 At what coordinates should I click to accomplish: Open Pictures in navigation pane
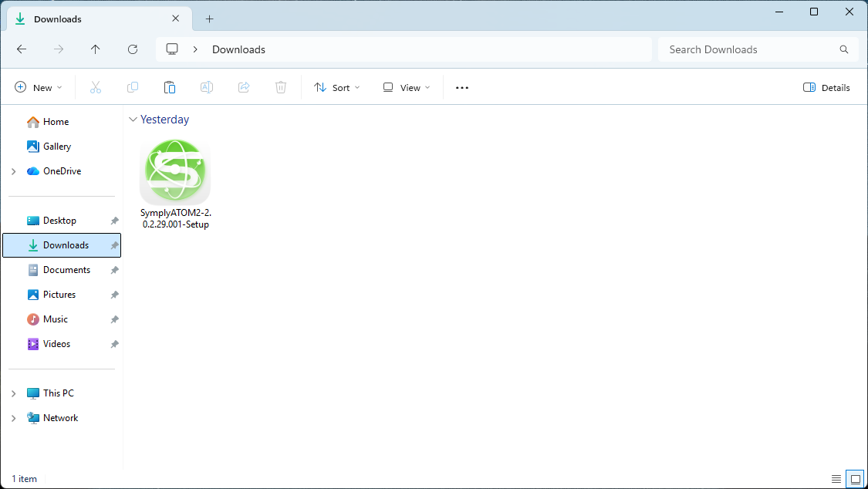59,295
